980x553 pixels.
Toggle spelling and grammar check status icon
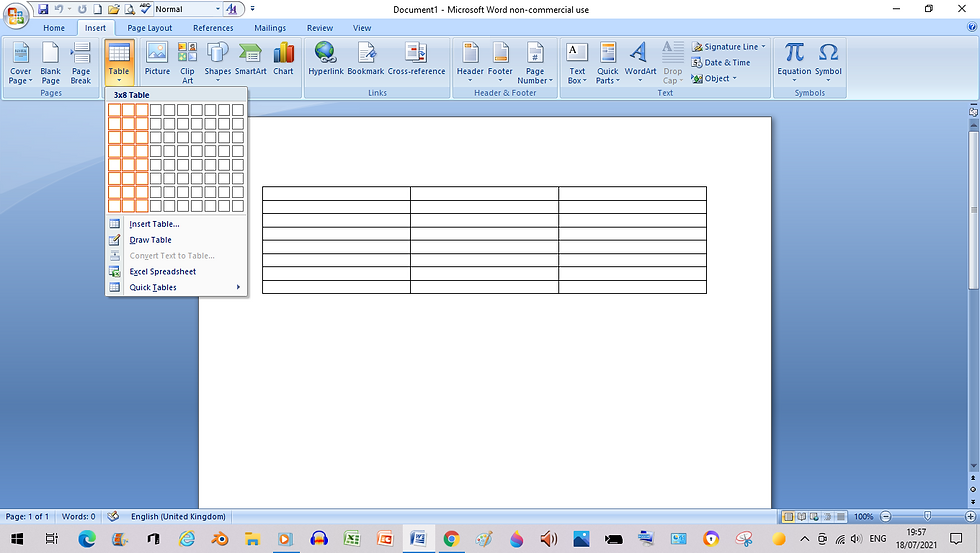(113, 517)
